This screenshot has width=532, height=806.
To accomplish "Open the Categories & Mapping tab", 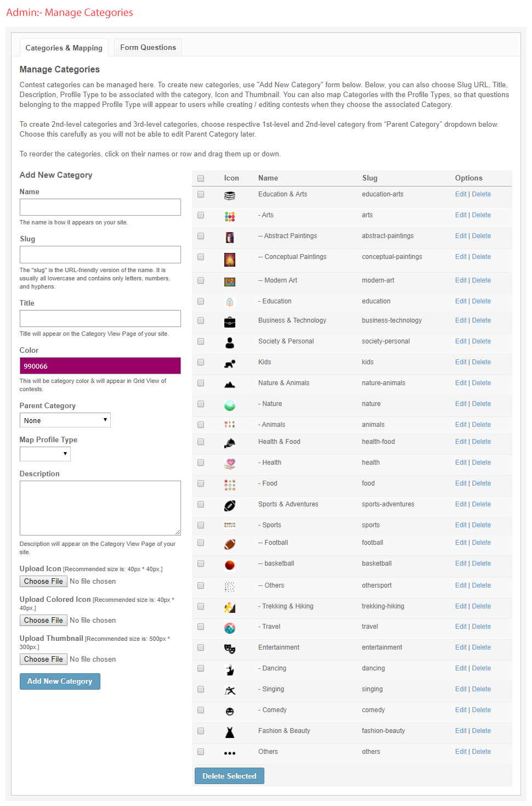I will tap(64, 48).
